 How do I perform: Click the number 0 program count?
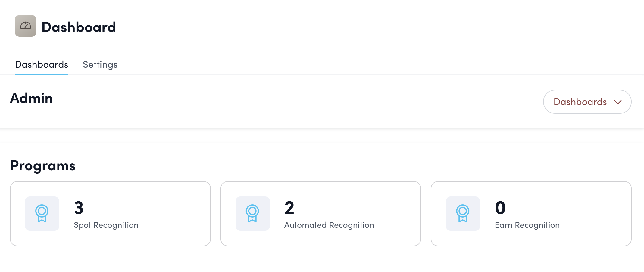click(x=500, y=208)
